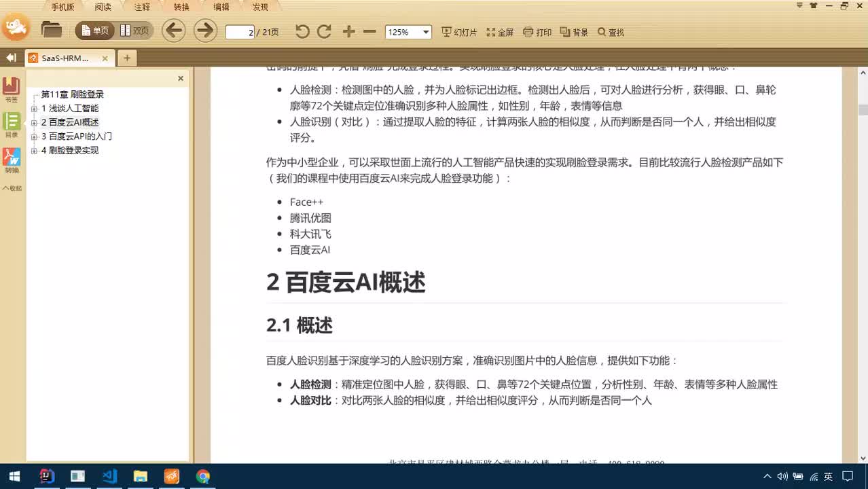Click the 打印 print button
868x489 pixels.
pos(537,32)
